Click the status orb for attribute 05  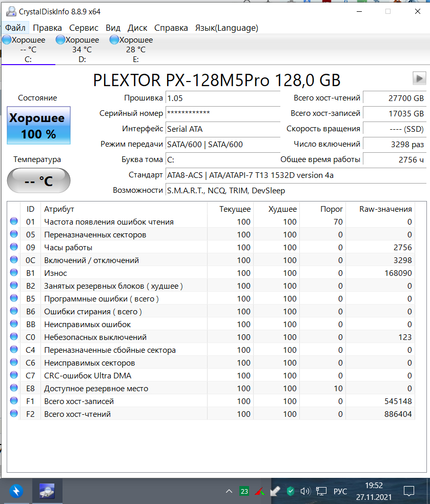[x=14, y=234]
